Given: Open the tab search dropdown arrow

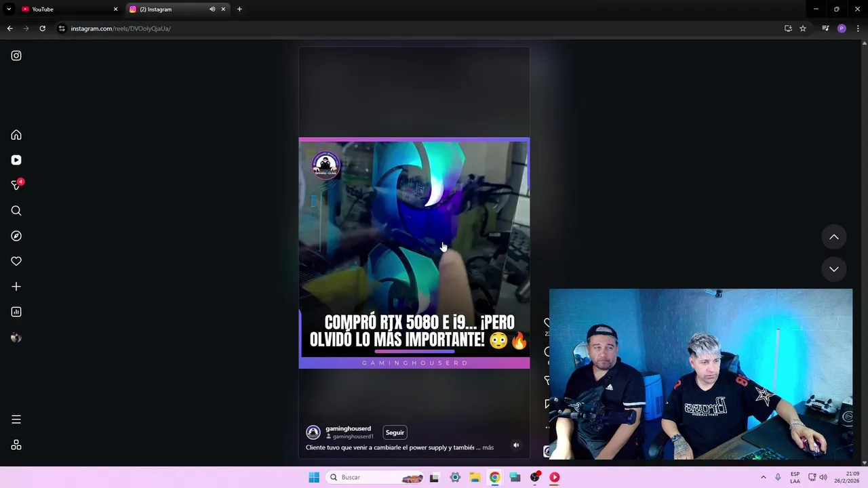Looking at the screenshot, I should [9, 9].
